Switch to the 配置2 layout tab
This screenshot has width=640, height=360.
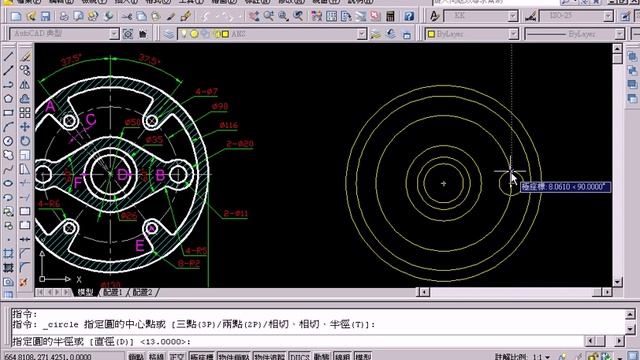[x=142, y=292]
